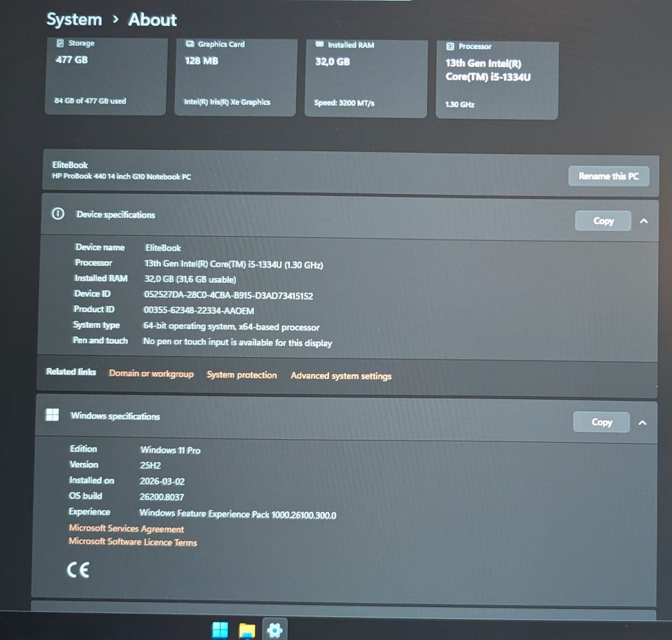The image size is (672, 640).
Task: Click the Windows Feature Experience Pack text
Action: [238, 514]
